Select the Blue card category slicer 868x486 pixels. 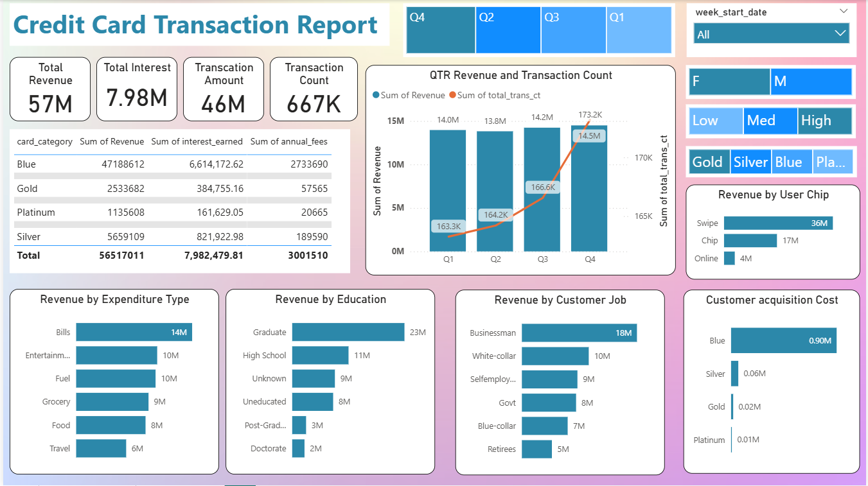coord(792,162)
